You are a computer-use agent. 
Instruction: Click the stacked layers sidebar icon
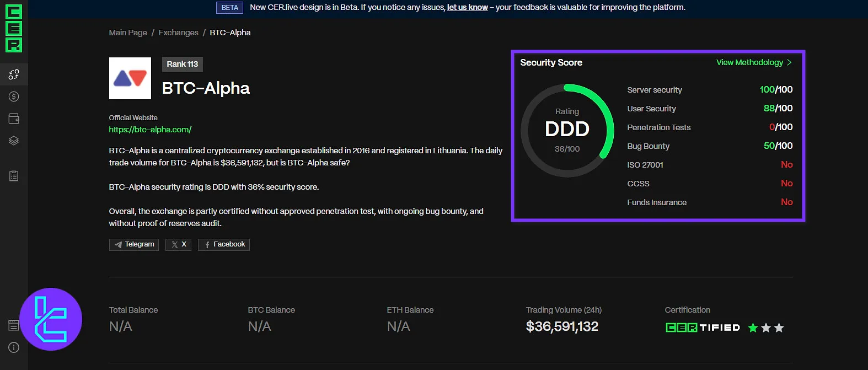(14, 141)
